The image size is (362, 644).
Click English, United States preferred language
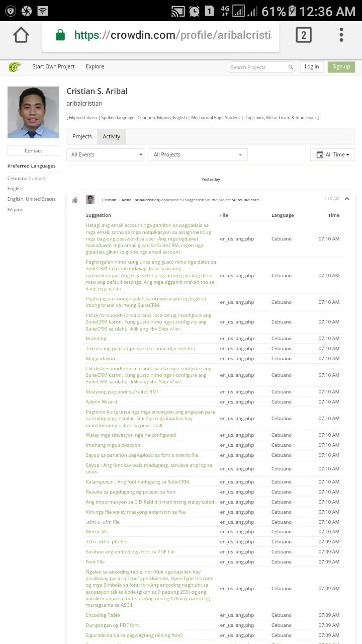[x=31, y=199]
